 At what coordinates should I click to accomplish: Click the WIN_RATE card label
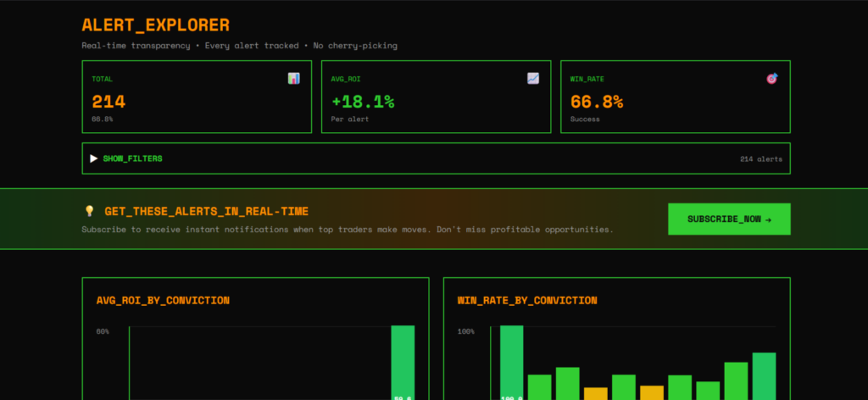(x=587, y=79)
